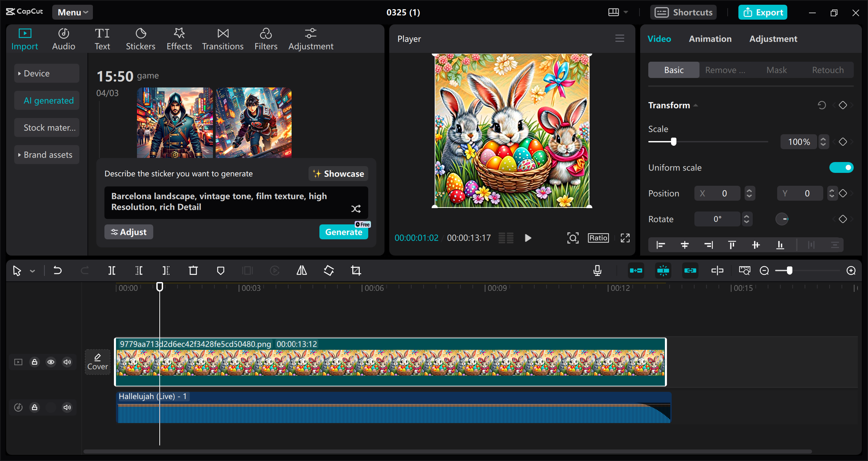Hide the video track with the eye icon
This screenshot has width=868, height=461.
coord(51,362)
